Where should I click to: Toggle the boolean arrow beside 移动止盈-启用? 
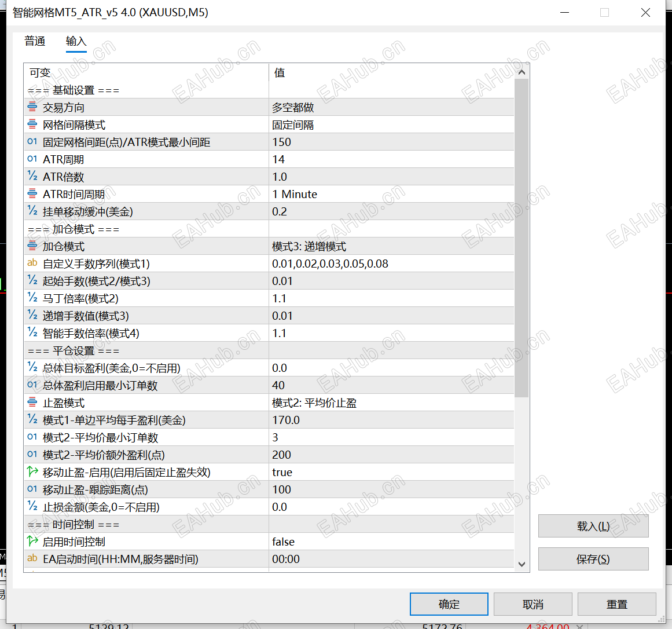(32, 471)
